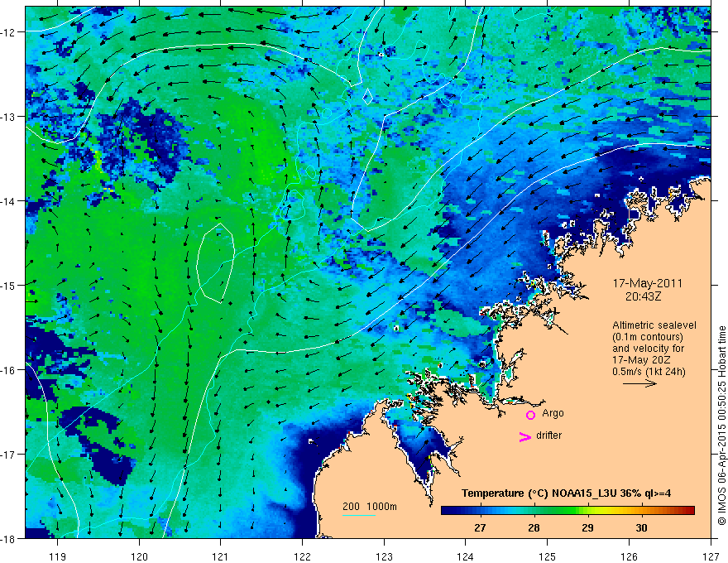Click the magenta drifter arrowhead legend marker

point(525,436)
